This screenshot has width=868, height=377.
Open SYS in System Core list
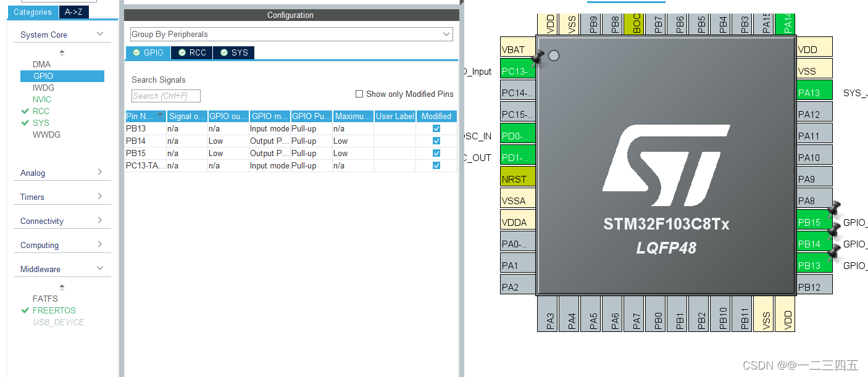coord(41,123)
